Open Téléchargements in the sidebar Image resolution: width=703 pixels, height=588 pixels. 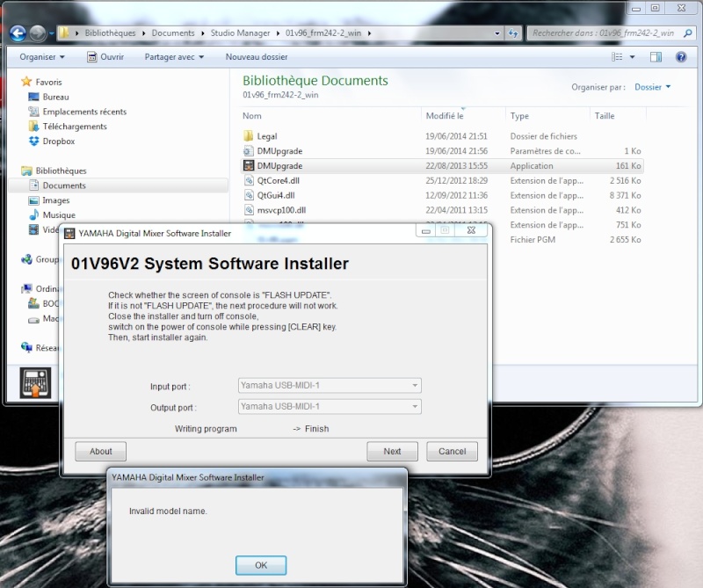[x=75, y=127]
